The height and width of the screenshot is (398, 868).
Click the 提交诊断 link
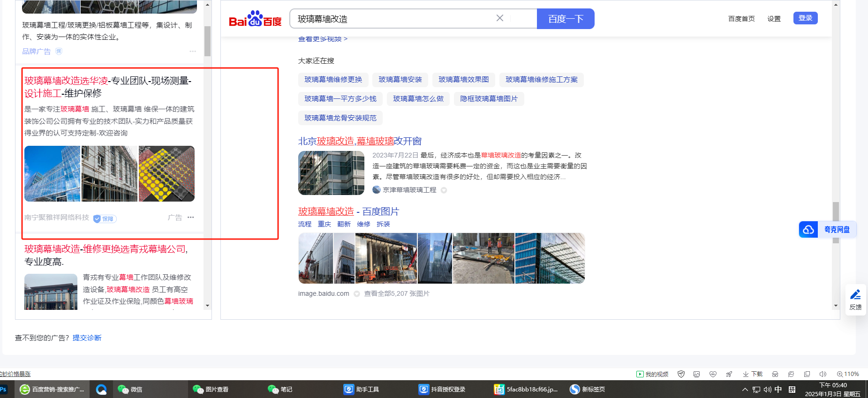pyautogui.click(x=87, y=338)
